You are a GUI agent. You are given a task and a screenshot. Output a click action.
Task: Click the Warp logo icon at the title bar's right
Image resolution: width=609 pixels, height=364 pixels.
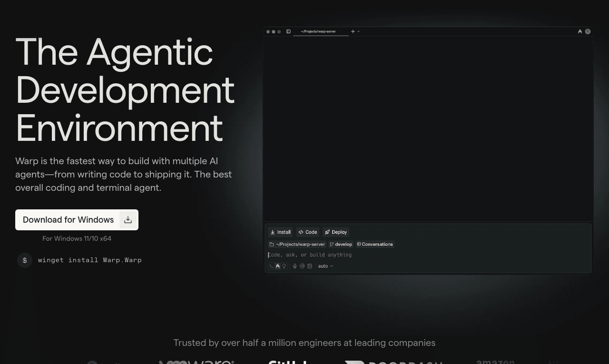580,31
